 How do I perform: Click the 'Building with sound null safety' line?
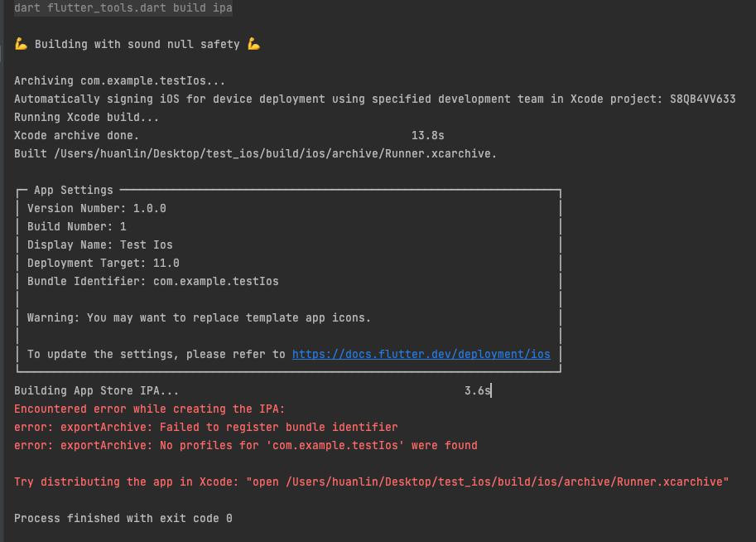[x=137, y=45]
